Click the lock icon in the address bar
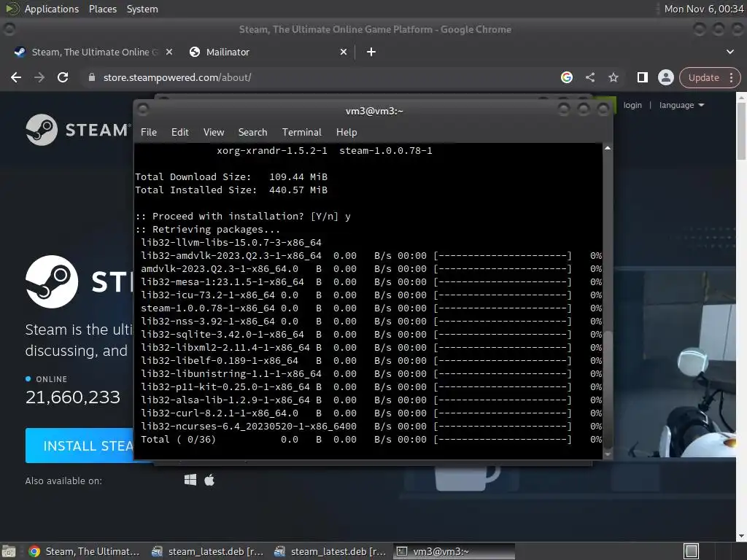Viewport: 747px width, 560px height. click(x=92, y=77)
